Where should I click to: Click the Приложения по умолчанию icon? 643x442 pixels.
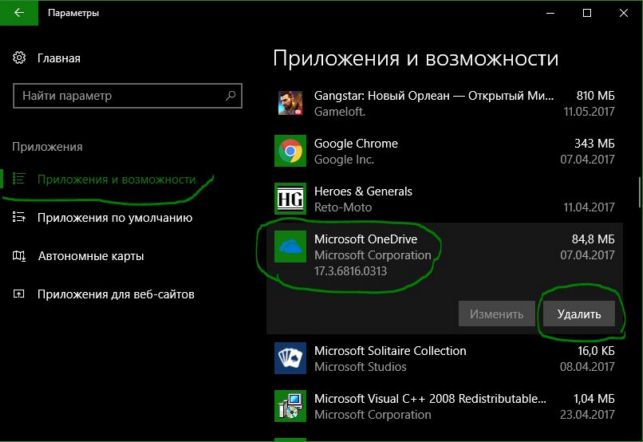pyautogui.click(x=19, y=216)
